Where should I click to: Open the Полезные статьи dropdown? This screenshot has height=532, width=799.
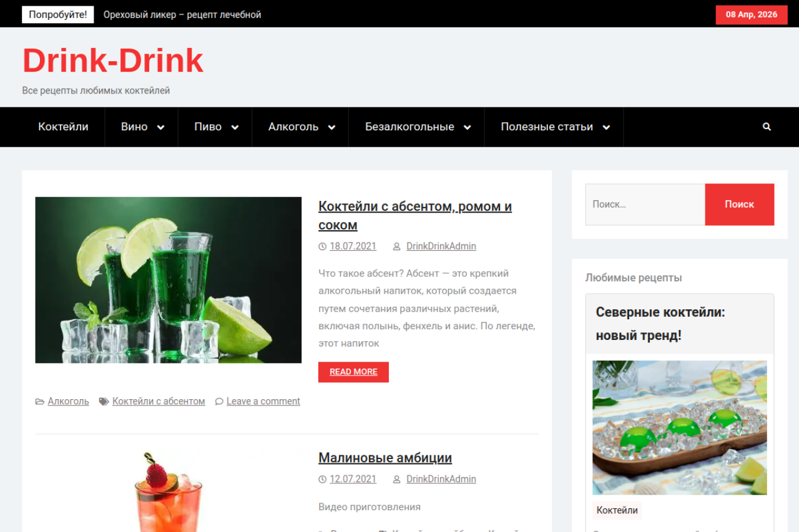[605, 127]
